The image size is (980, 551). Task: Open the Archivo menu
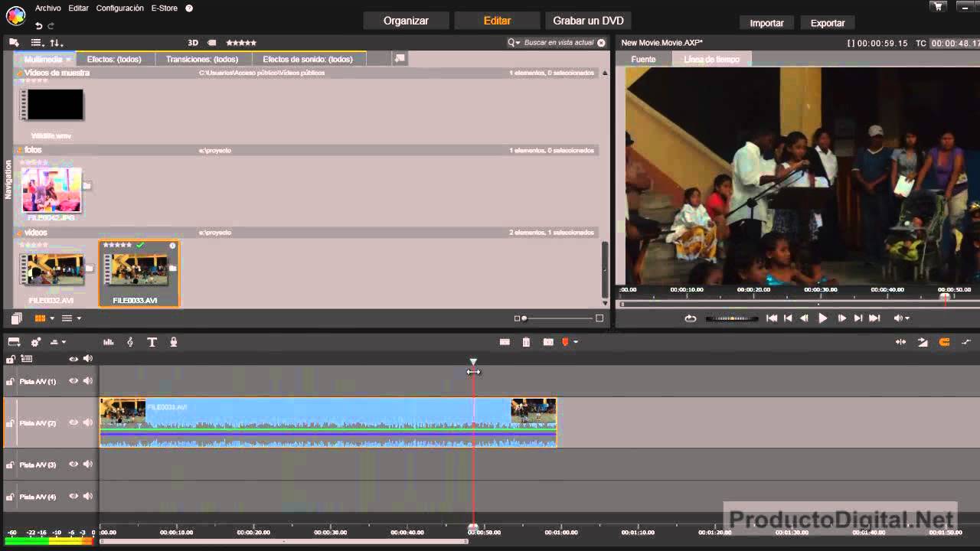[48, 8]
